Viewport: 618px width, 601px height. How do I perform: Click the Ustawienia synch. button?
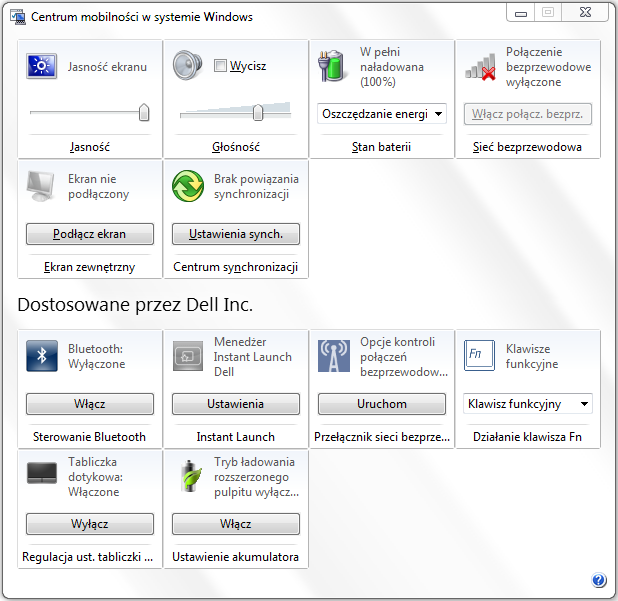(236, 234)
